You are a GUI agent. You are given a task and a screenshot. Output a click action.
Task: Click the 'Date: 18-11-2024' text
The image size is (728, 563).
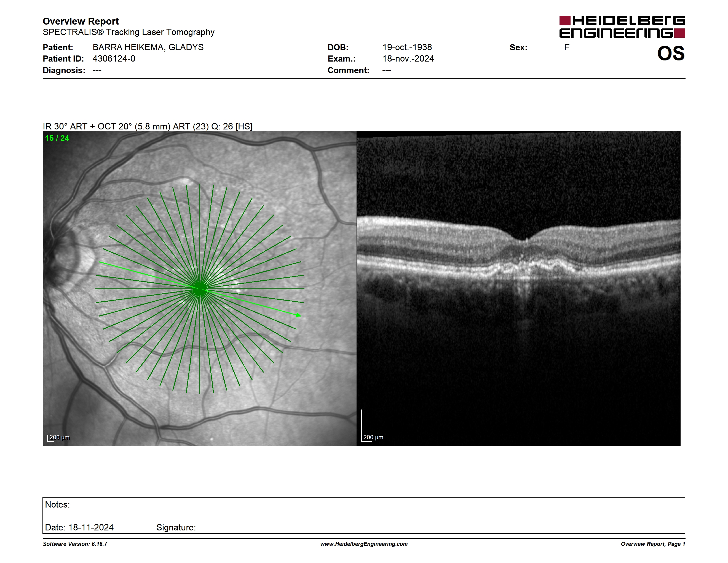coord(79,528)
